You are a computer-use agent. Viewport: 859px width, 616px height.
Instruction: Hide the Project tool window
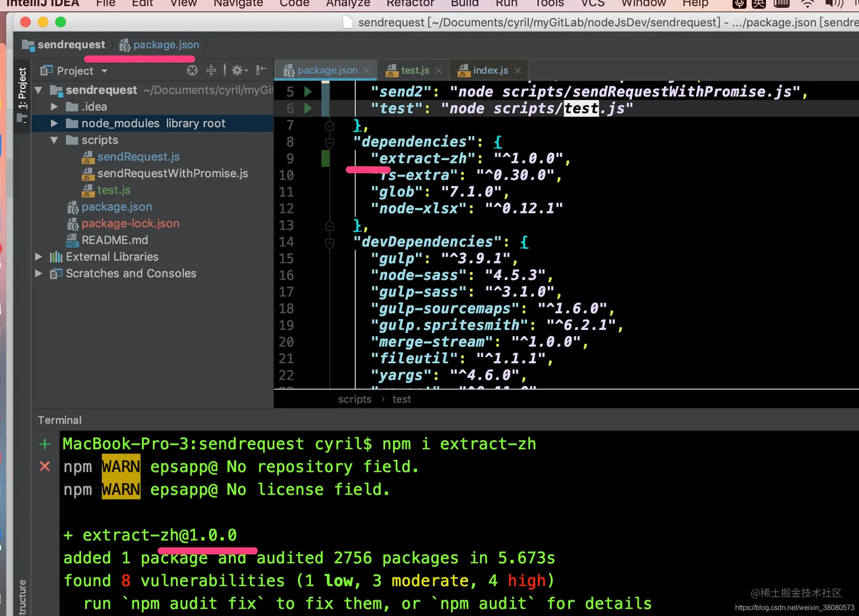coord(261,70)
